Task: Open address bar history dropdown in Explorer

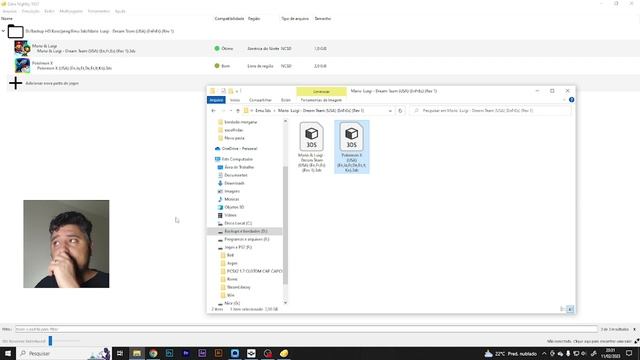Action: coord(390,111)
